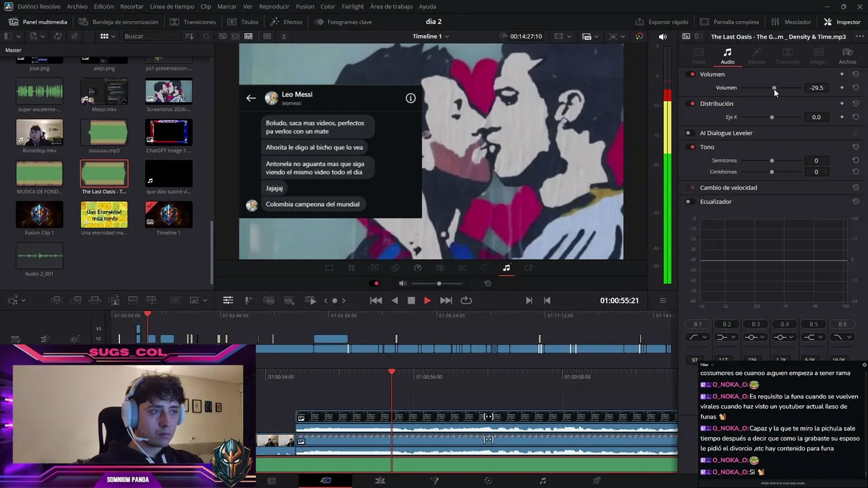This screenshot has height=488, width=868.
Task: Open the Transiciones panel
Action: point(193,22)
